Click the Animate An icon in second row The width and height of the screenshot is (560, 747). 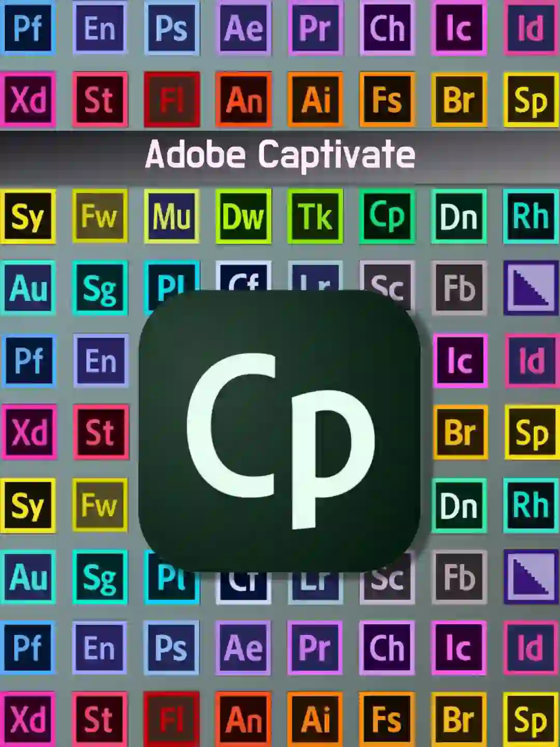pos(243,100)
